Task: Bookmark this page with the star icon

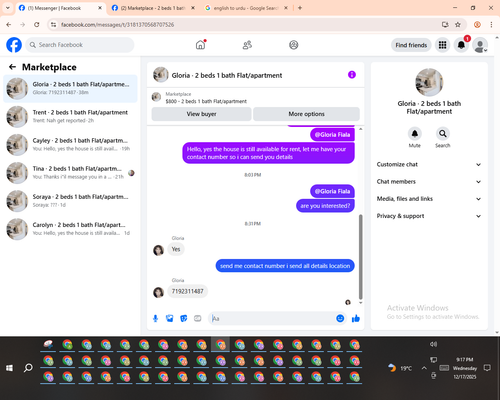Action: click(458, 25)
